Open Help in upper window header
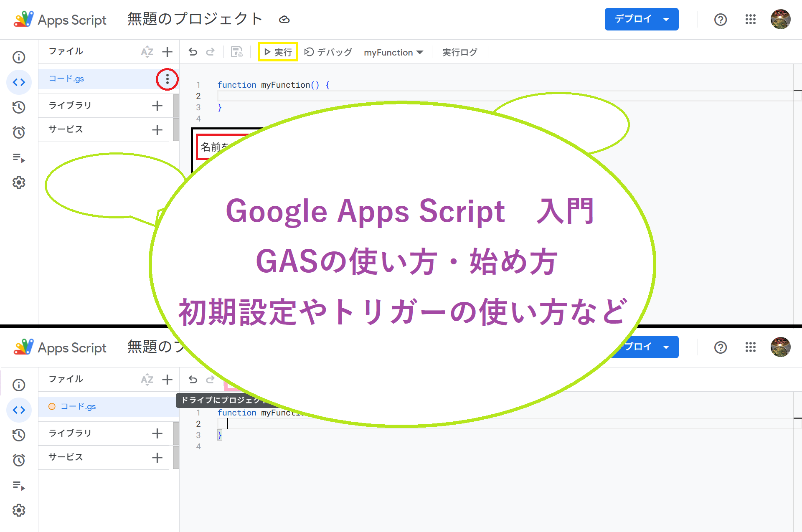 pyautogui.click(x=721, y=20)
